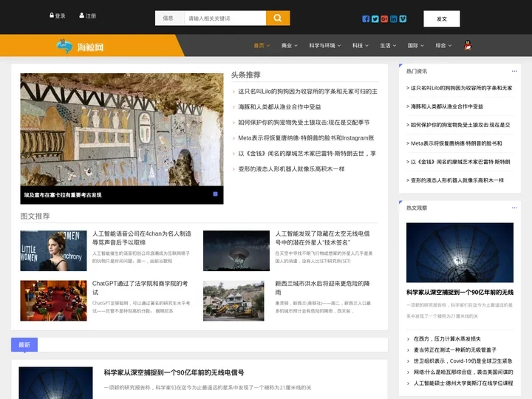This screenshot has height=399, width=532.
Task: Open 头条推荐 headline 海豚和人类都从渔业合作中受益
Action: point(279,107)
